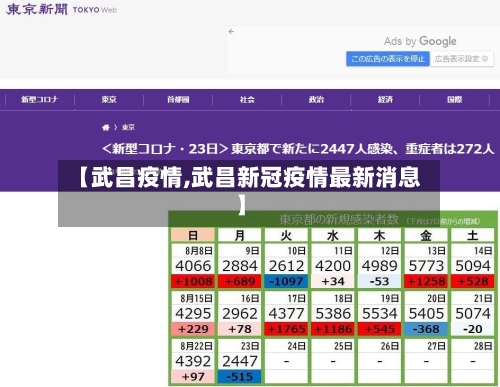Click the value 5773

[x=426, y=266]
